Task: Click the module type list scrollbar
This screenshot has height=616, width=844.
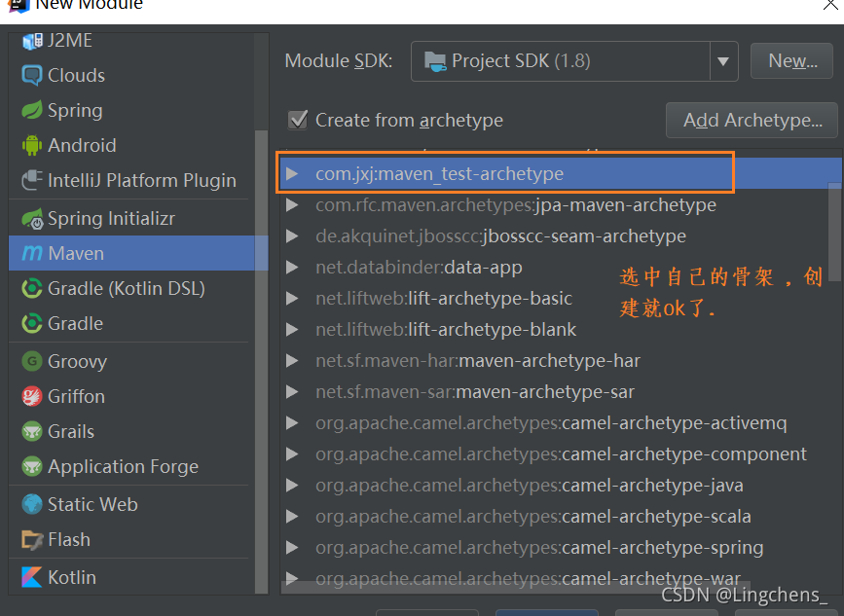Action: [262, 362]
